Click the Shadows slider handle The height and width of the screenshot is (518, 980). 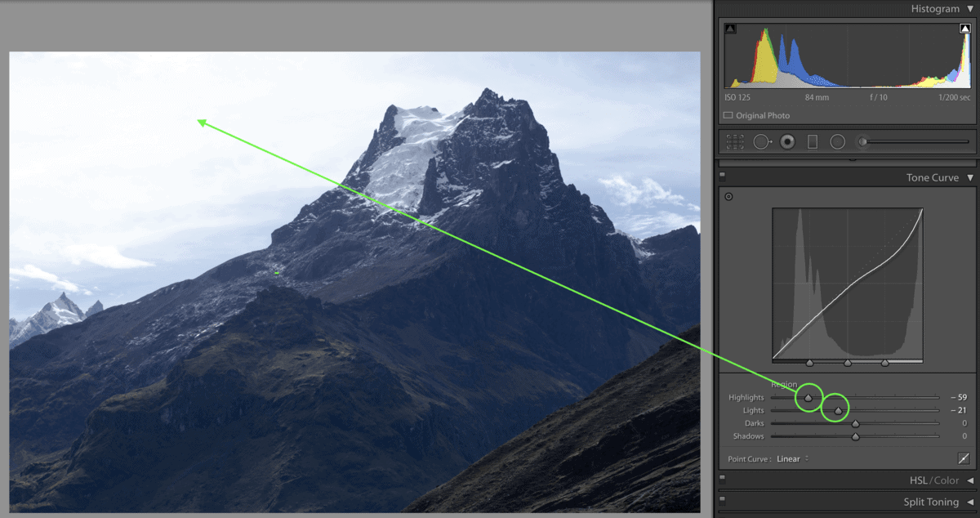856,437
